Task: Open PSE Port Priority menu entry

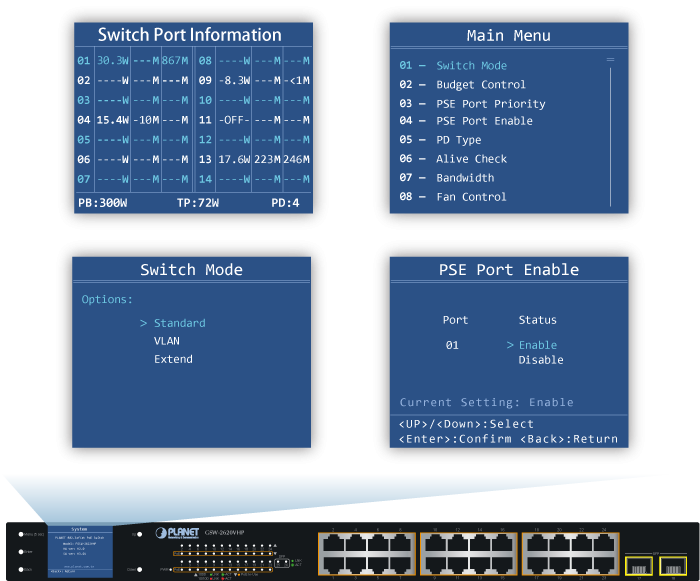Action: (x=490, y=104)
